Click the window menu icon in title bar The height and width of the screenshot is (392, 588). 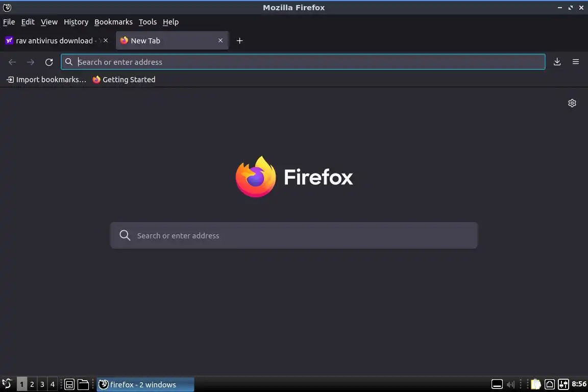pos(7,8)
